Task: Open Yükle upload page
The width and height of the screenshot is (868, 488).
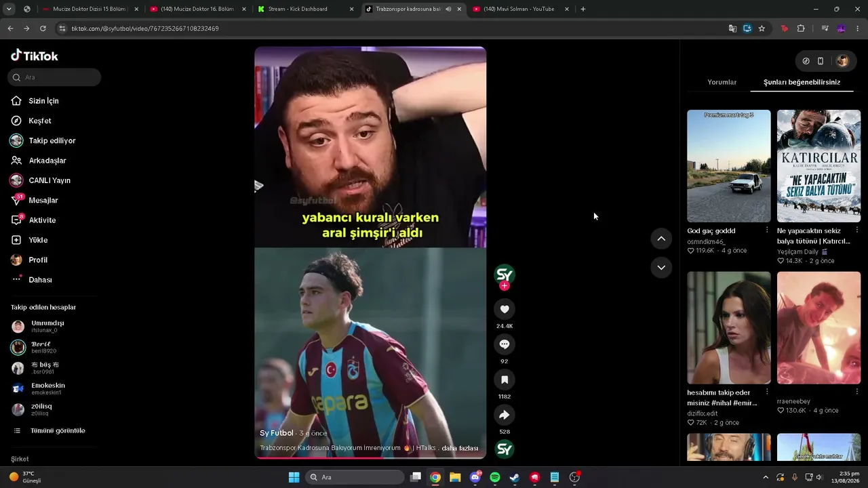Action: [29, 240]
